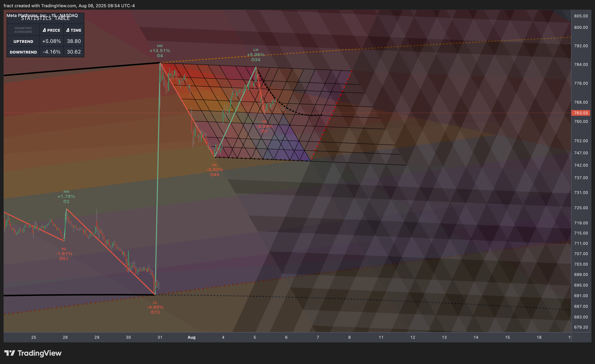Click the Δ PRICE column header
595x364 pixels.
tap(51, 30)
